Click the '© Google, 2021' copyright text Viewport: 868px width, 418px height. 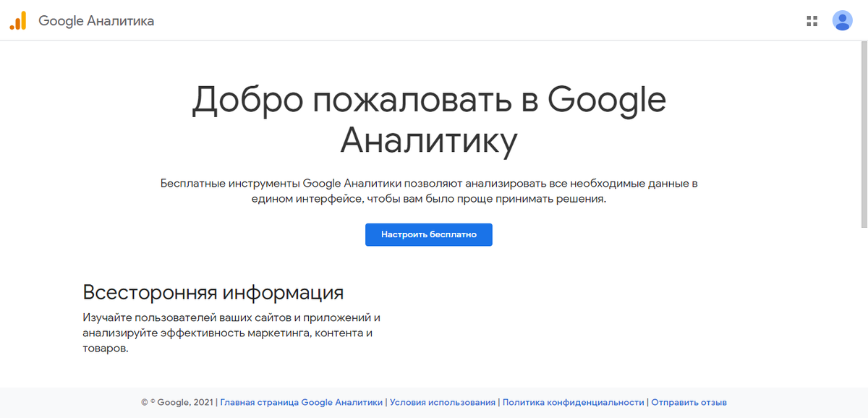[x=177, y=403]
